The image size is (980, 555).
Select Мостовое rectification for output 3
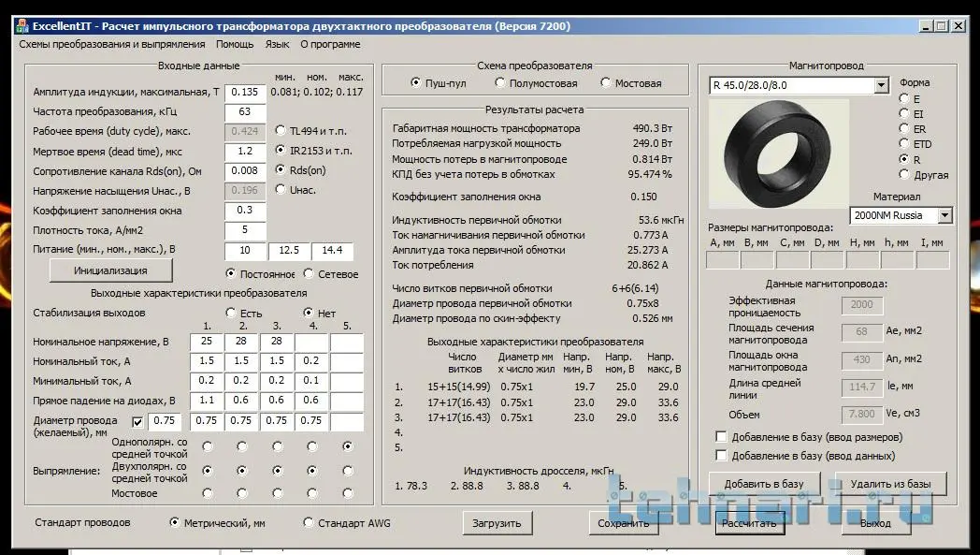278,493
